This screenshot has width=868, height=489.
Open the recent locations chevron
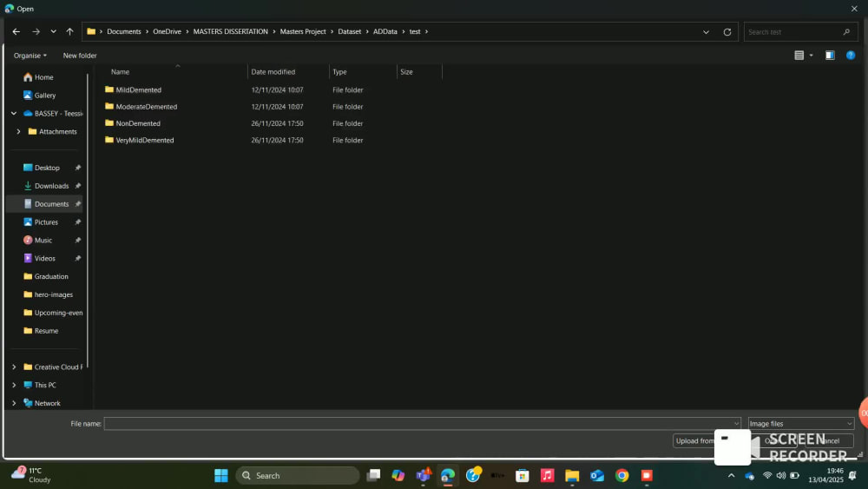(x=53, y=31)
